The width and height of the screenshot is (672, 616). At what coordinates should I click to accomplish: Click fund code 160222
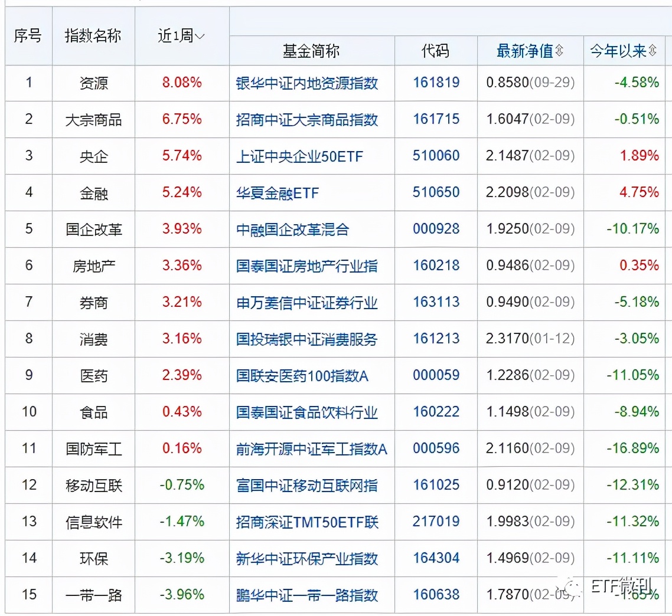coord(436,412)
